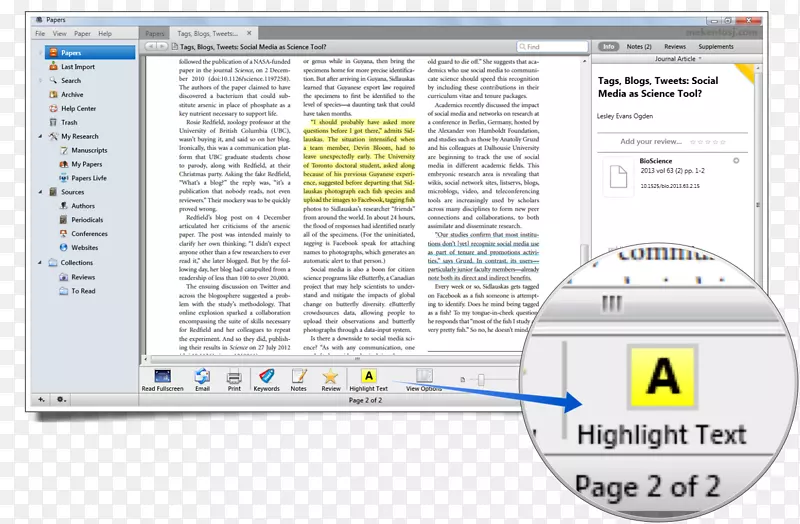
Task: Print the paper
Action: pos(234,381)
